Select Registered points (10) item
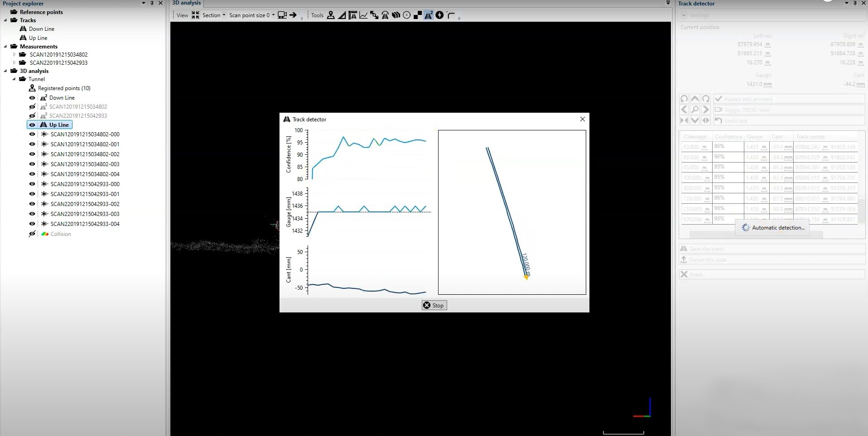868x436 pixels. (64, 88)
